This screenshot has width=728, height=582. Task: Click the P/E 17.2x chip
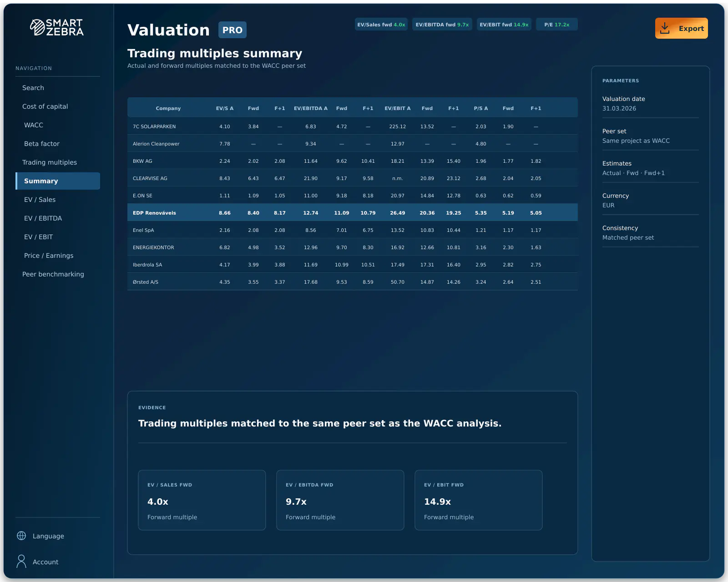(x=557, y=25)
